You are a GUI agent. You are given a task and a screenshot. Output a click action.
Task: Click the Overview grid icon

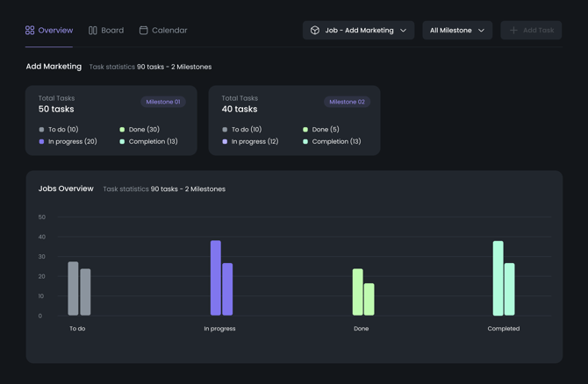(x=30, y=31)
